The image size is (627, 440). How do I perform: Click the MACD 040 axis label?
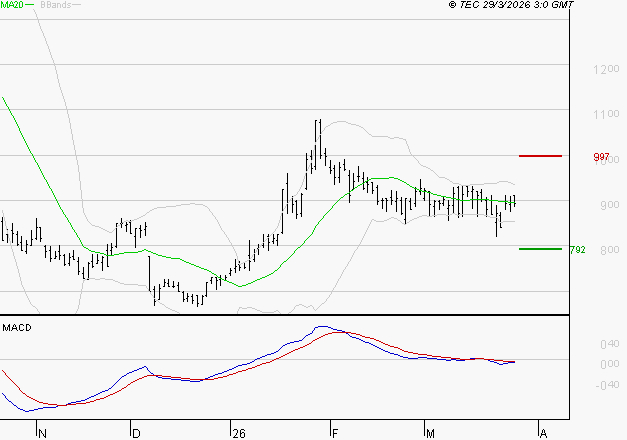point(609,344)
